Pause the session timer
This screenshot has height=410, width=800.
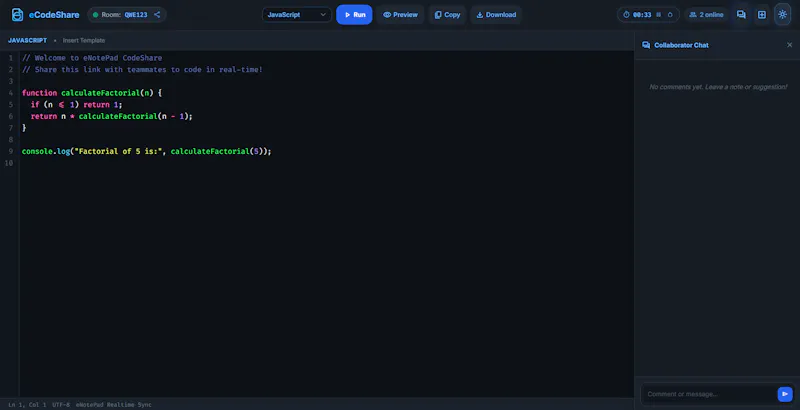coord(658,15)
